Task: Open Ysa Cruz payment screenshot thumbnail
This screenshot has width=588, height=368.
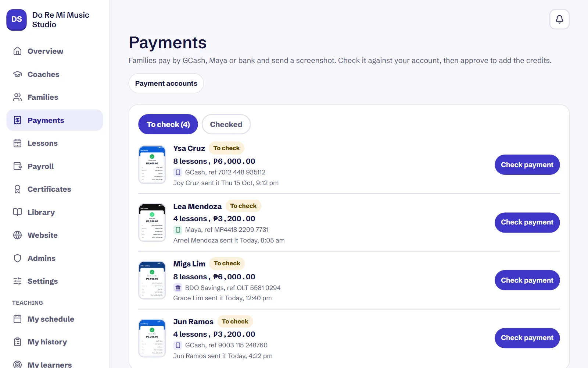Action: pos(152,165)
